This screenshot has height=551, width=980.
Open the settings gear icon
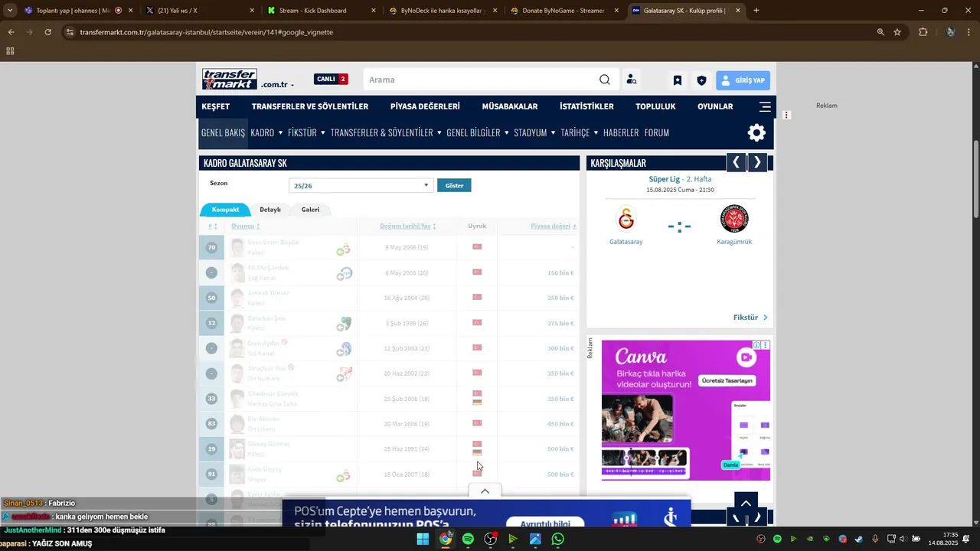(756, 132)
